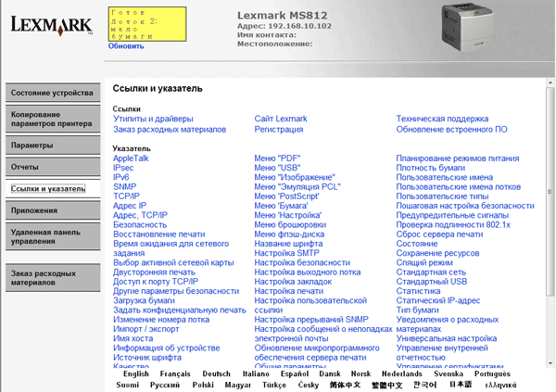Open the Отчеты menu item
556x392 pixels.
coord(53,167)
